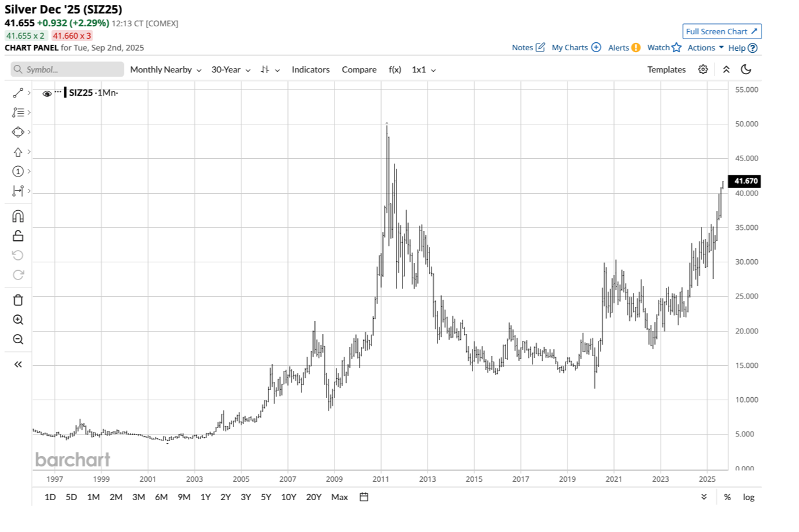799x532 pixels.
Task: Switch to dark mode moon icon
Action: (746, 69)
